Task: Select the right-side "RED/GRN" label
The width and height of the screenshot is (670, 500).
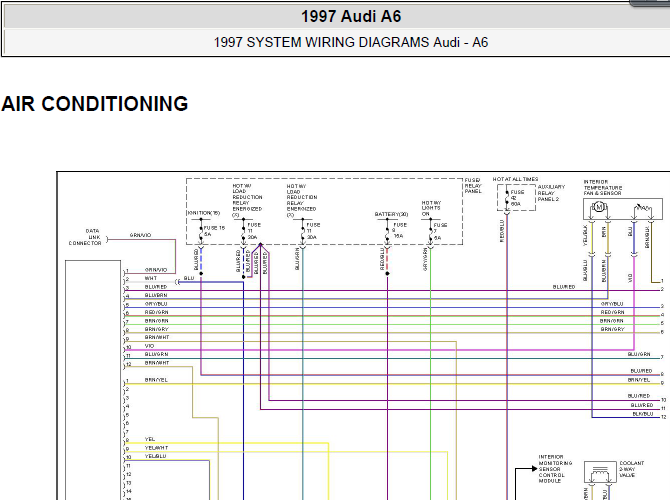Action: click(612, 312)
